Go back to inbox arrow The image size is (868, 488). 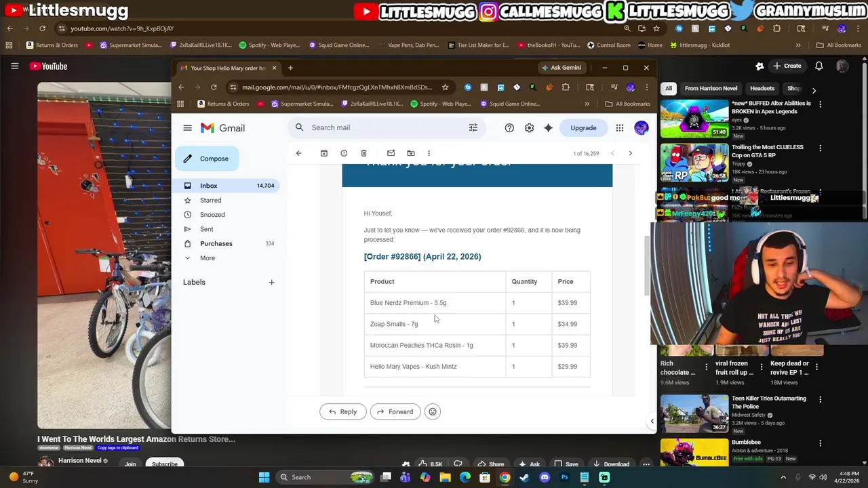(x=298, y=153)
